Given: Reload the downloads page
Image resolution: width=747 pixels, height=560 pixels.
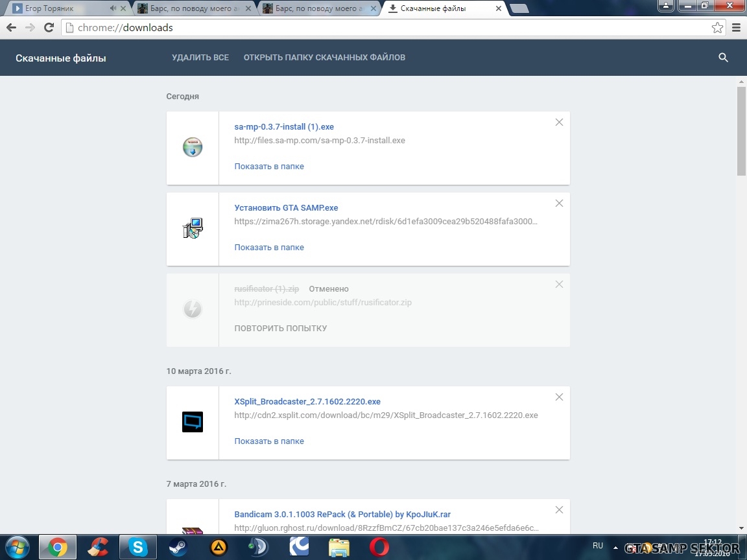Looking at the screenshot, I should (x=49, y=28).
